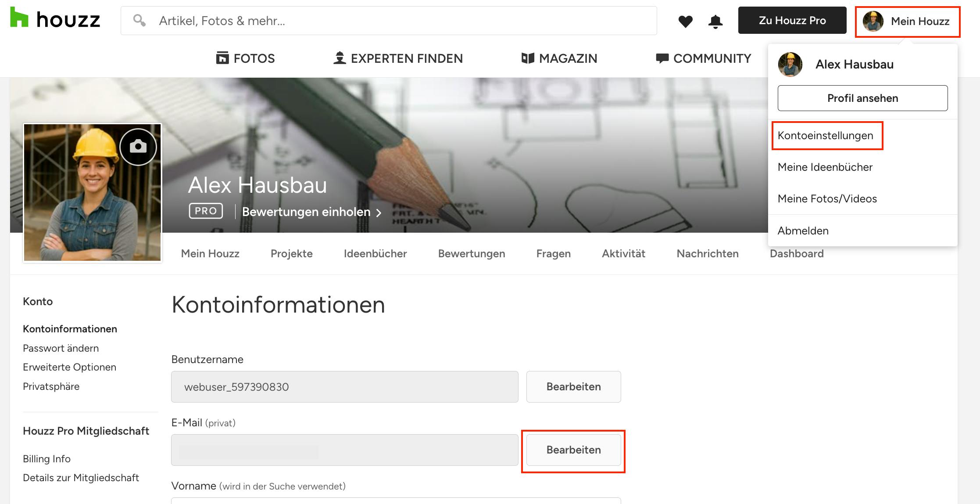Switch to Ideenbücher tab

click(x=375, y=253)
